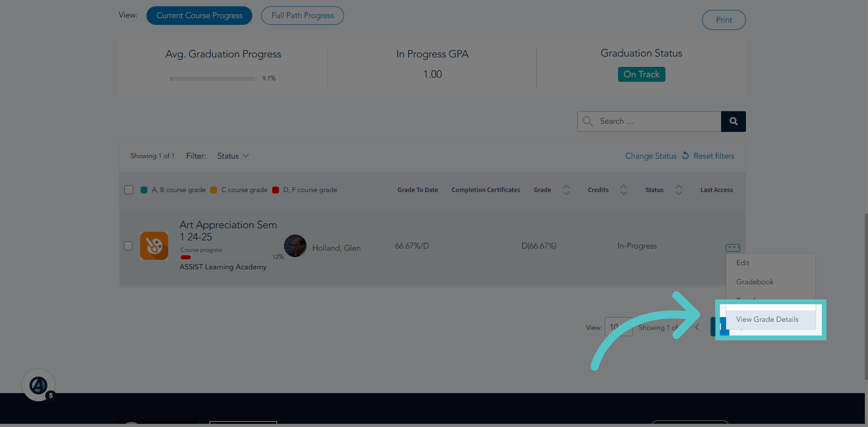This screenshot has height=427, width=868.
Task: Click the Art Appreciation course palette icon
Action: [154, 246]
